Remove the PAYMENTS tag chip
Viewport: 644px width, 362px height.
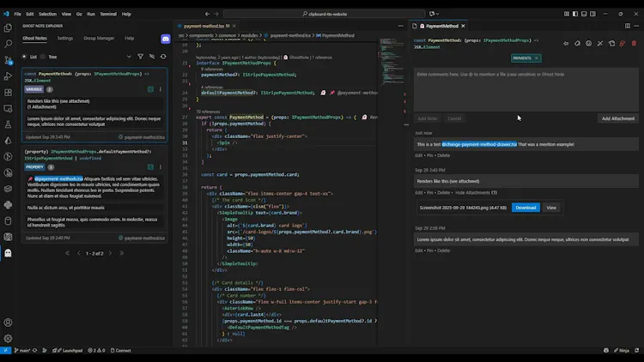(537, 58)
